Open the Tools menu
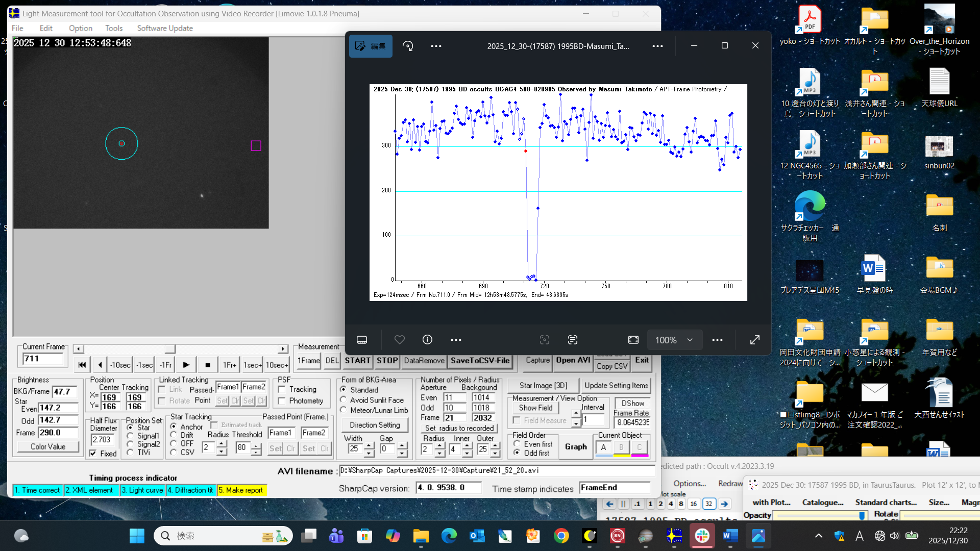 (114, 28)
